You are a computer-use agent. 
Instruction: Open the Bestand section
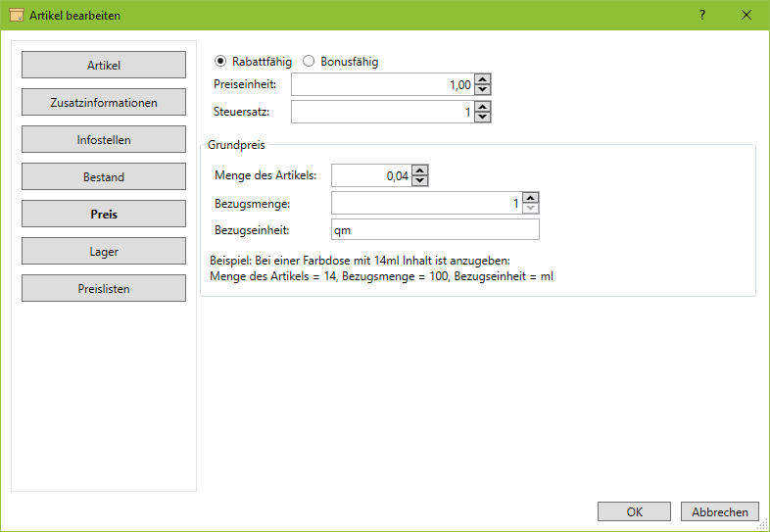click(x=104, y=177)
